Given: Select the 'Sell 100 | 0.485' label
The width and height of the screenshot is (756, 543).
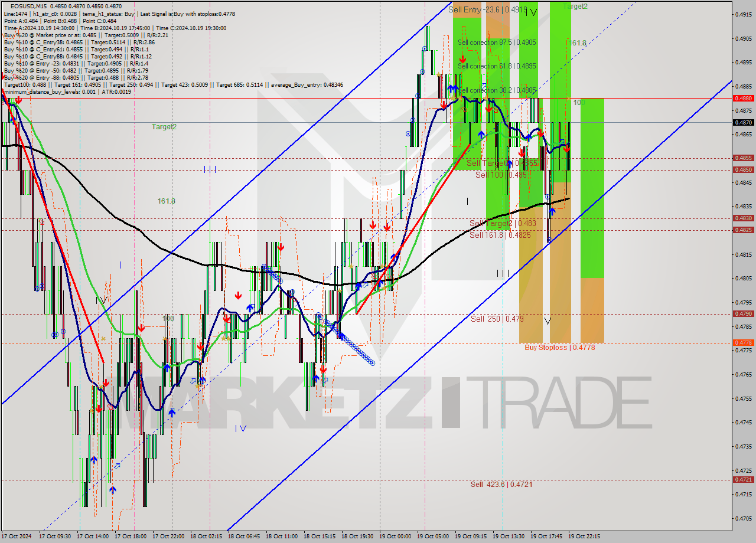Looking at the screenshot, I should tap(500, 175).
